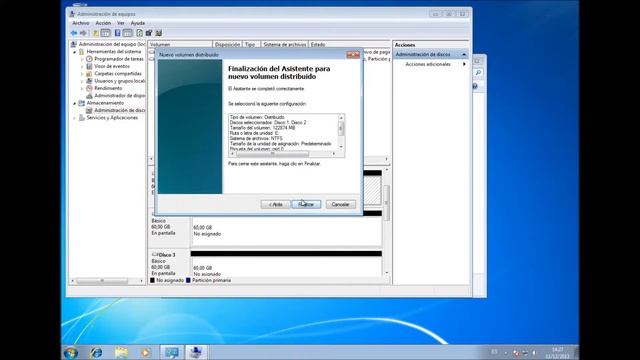Image resolution: width=640 pixels, height=360 pixels.
Task: Expand the Programador de tareas node
Action: 82,60
